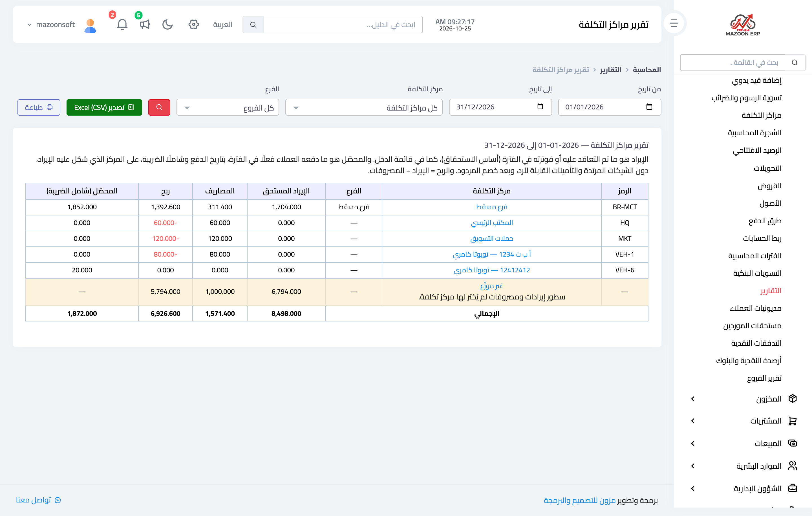
Task: Click the Mazoon ERP logo
Action: click(743, 25)
